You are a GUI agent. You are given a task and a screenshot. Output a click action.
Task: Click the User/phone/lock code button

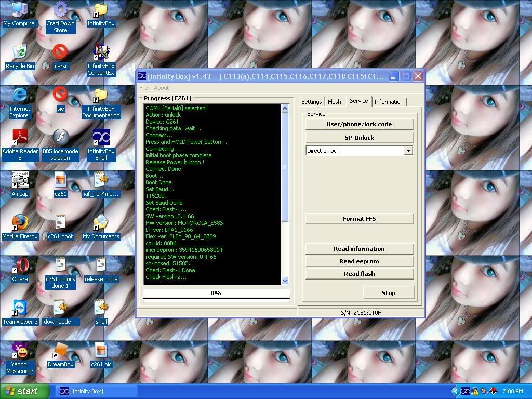click(360, 124)
